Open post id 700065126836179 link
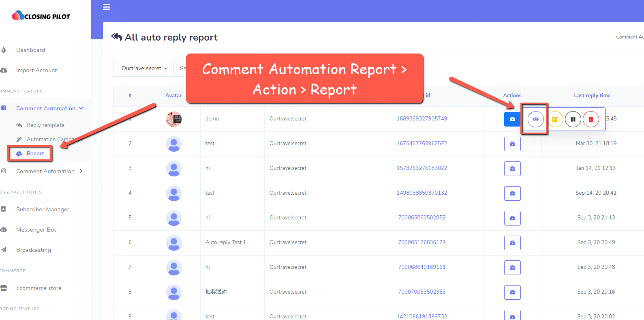This screenshot has width=644, height=320. [421, 243]
